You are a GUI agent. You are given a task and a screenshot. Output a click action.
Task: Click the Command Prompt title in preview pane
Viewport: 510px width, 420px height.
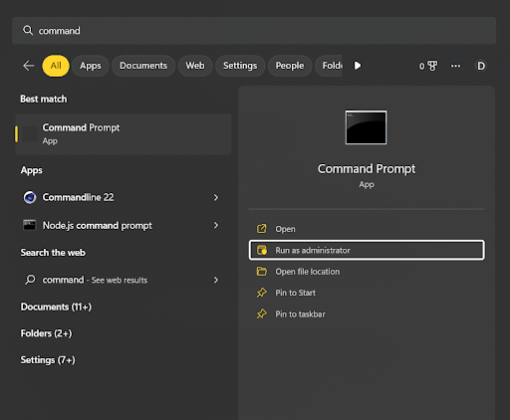coord(367,169)
